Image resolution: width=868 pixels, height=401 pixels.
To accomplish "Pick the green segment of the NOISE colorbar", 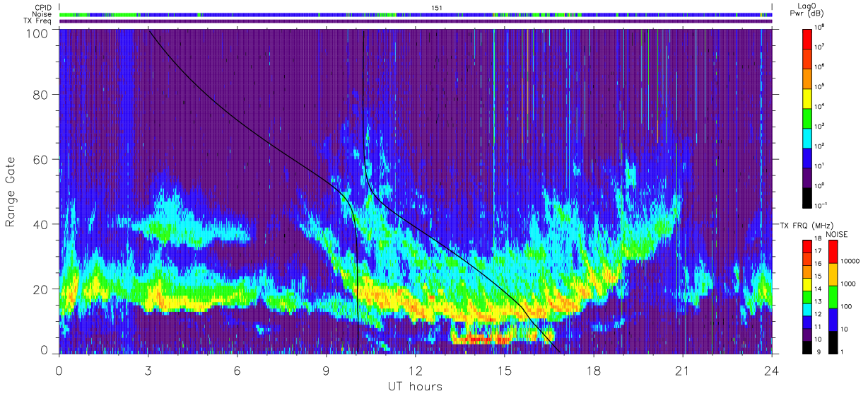I will tap(832, 297).
